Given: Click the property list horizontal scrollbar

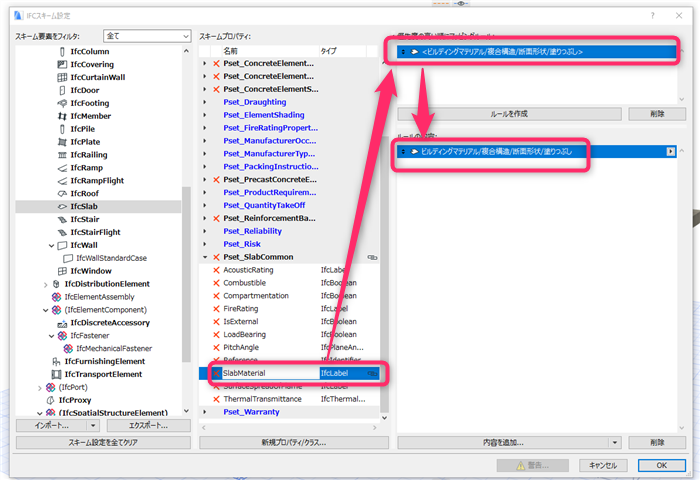Looking at the screenshot, I should [289, 428].
